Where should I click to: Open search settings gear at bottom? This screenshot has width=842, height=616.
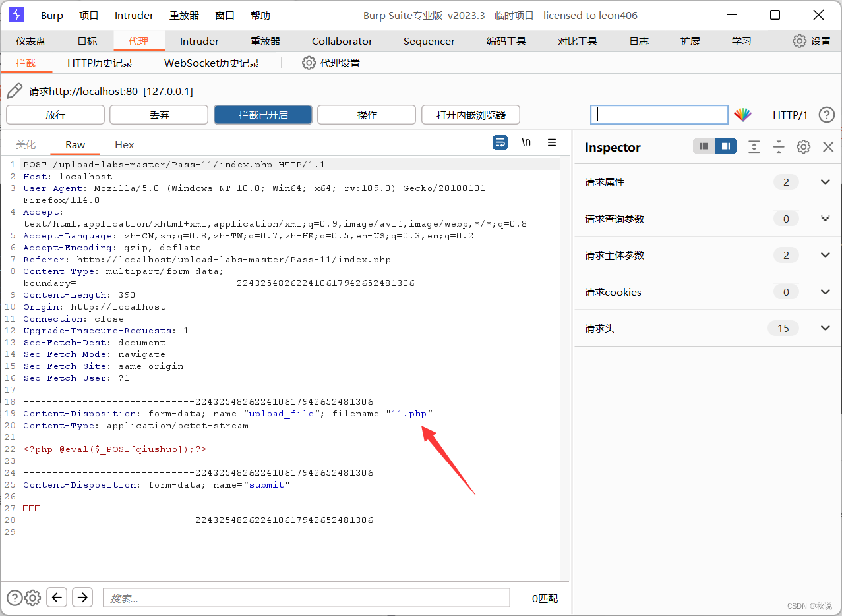click(x=32, y=598)
